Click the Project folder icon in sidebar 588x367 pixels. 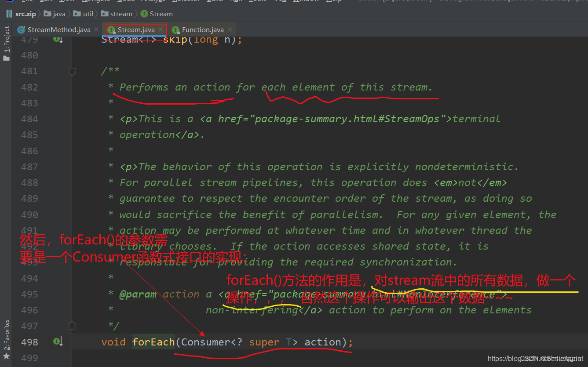coord(6,58)
